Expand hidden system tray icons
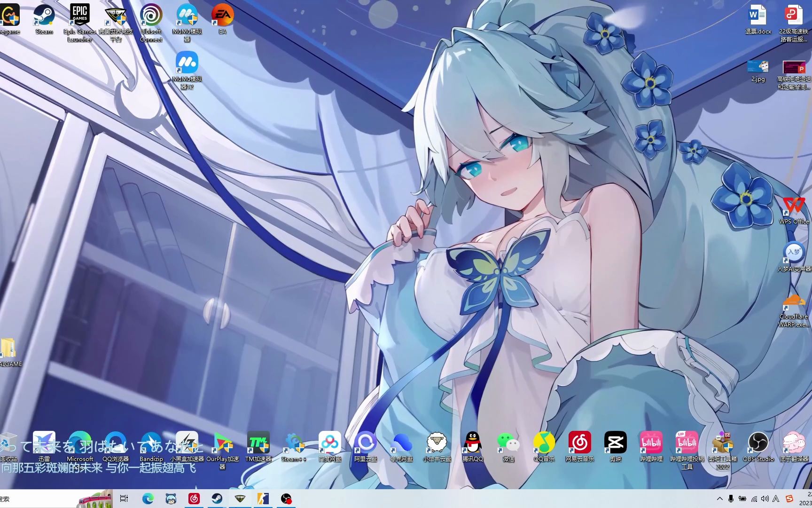812x508 pixels. 719,499
